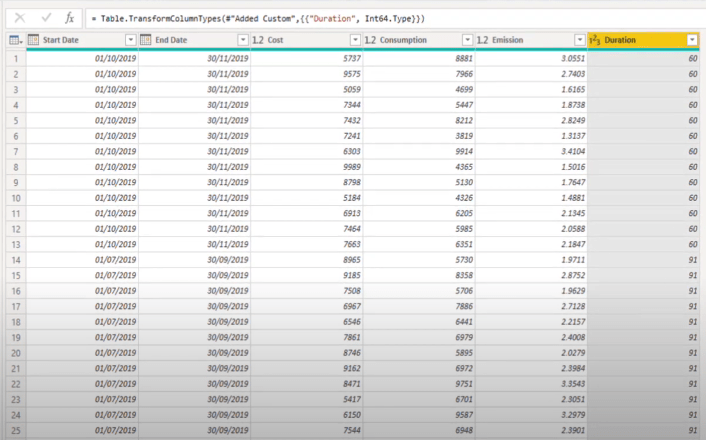Select the Emission column header
Image resolution: width=706 pixels, height=440 pixels.
[x=531, y=40]
